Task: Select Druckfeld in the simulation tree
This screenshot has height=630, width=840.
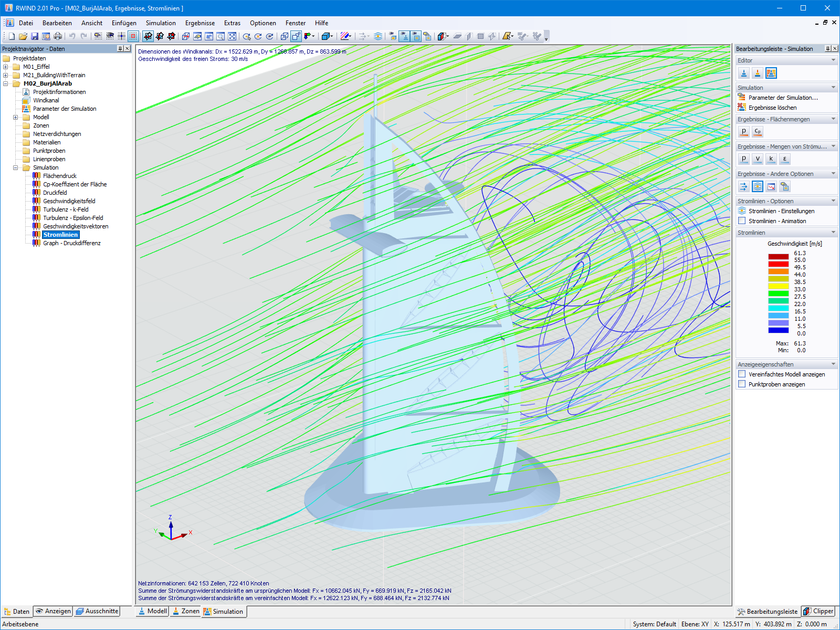Action: click(x=55, y=193)
